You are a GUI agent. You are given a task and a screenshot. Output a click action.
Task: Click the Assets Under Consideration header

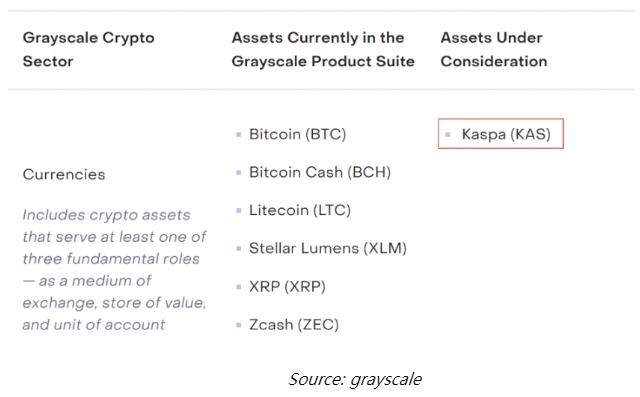coord(494,49)
